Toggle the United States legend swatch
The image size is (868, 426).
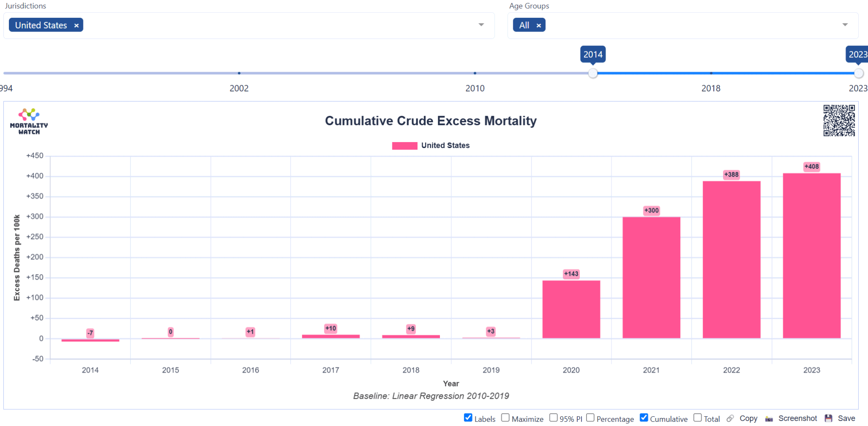404,146
